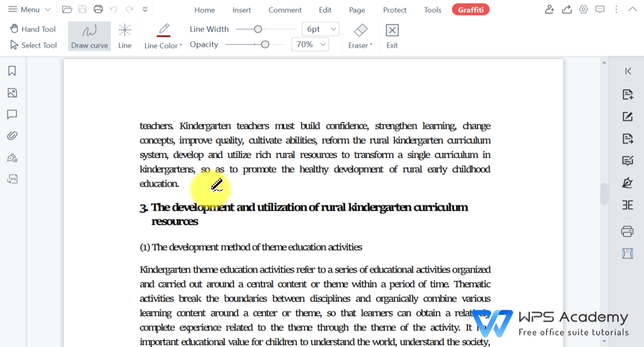Open the Eraser tool
This screenshot has width=644, height=347.
click(x=360, y=36)
